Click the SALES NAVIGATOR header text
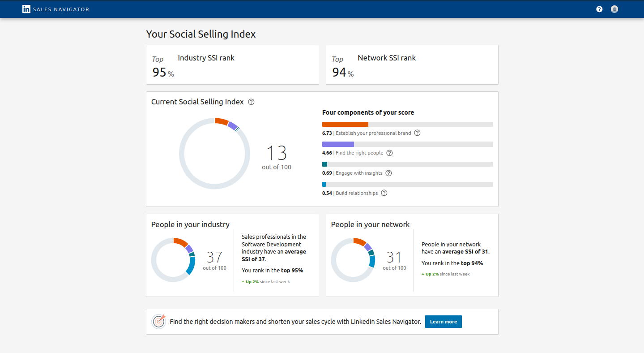The image size is (644, 353). [61, 9]
